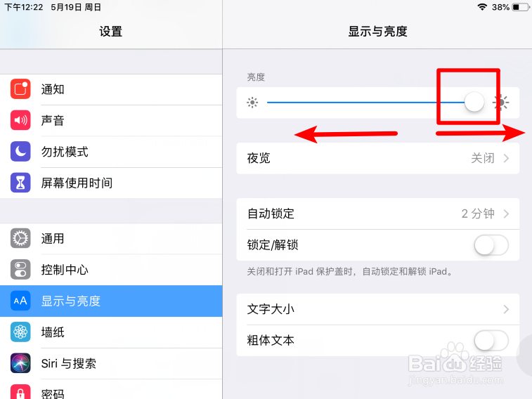Tap the General gear icon
Screen dimensions: 532x399
tap(20, 238)
